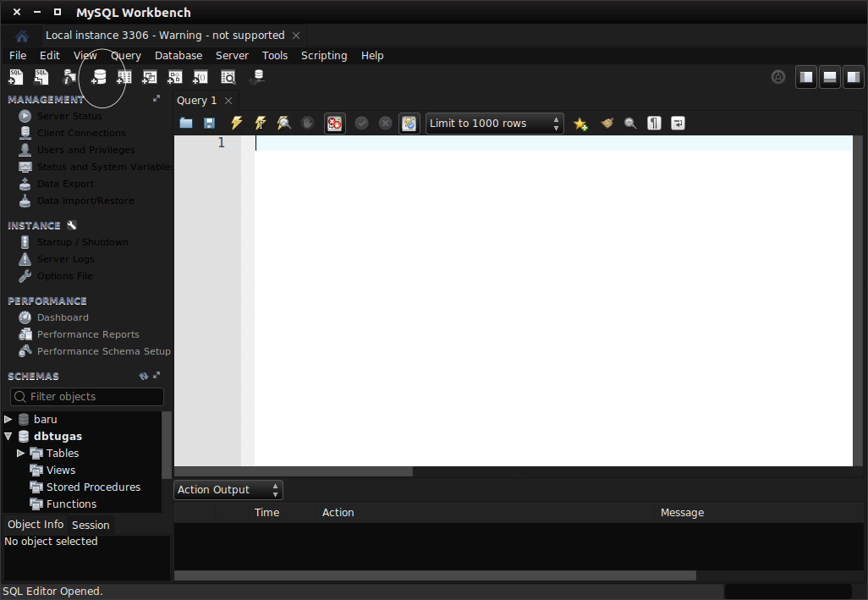
Task: Open the Limit to 1000 rows dropdown
Action: point(494,124)
